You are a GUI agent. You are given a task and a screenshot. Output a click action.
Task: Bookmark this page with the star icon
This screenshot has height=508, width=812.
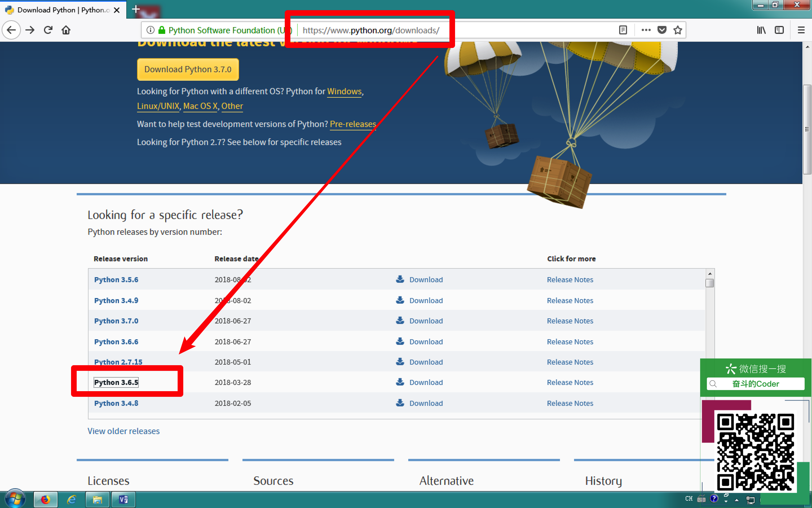[x=678, y=30]
